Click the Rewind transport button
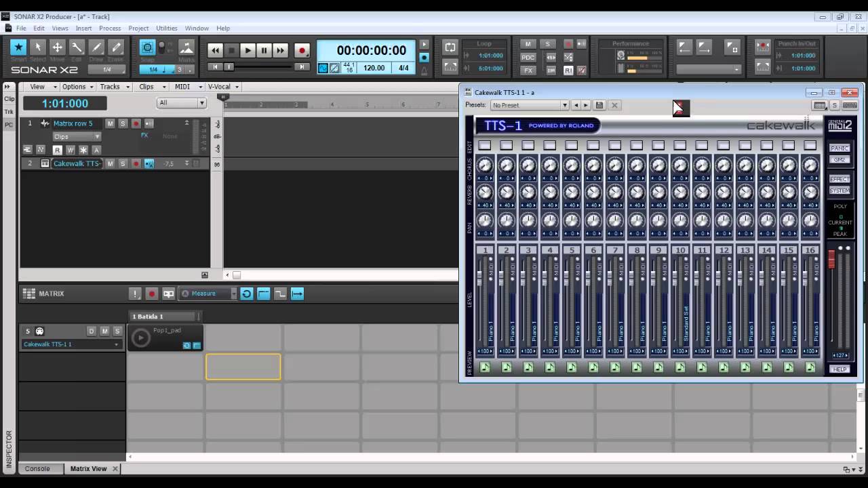The height and width of the screenshot is (488, 868). coord(215,51)
